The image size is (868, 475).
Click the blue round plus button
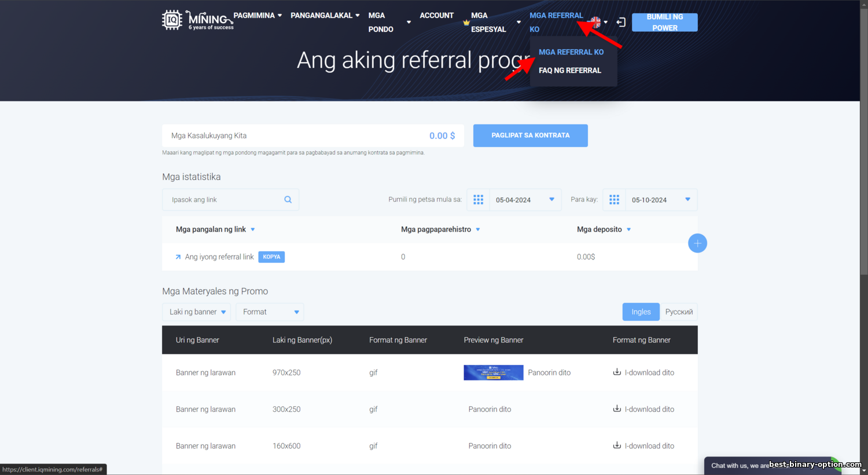pos(697,243)
